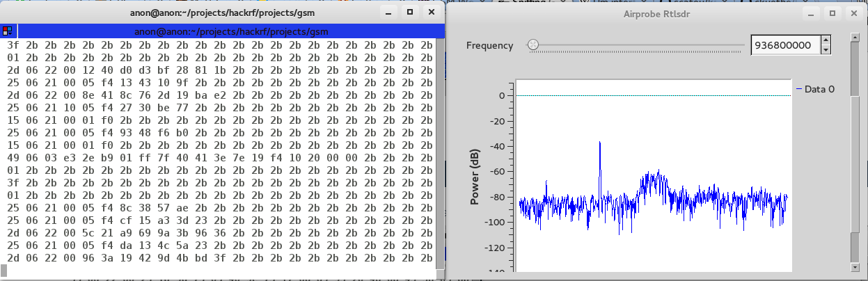
Task: Click the middle of the Frequency slider track
Action: (x=636, y=45)
